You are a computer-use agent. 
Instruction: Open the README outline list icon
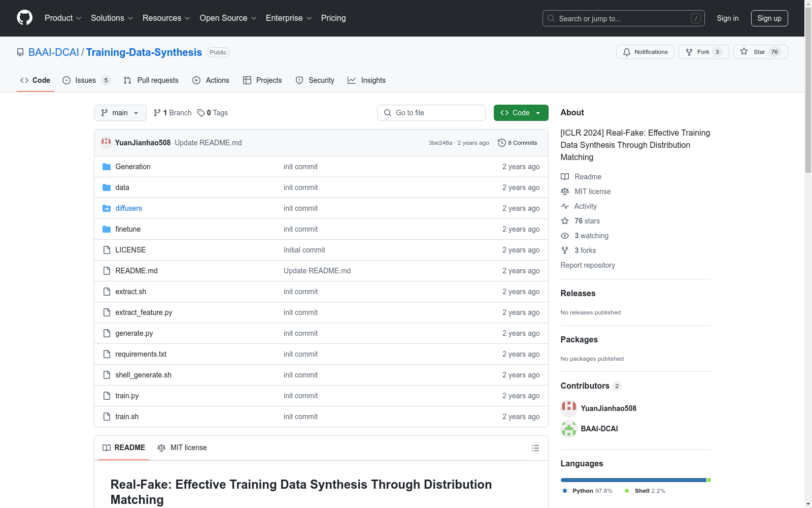pos(535,448)
